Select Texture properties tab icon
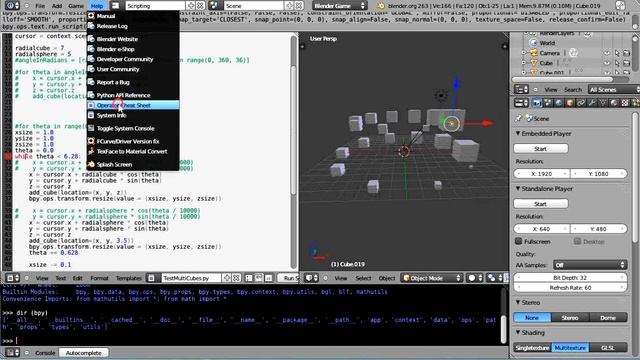This screenshot has height=360, width=640. (625, 103)
